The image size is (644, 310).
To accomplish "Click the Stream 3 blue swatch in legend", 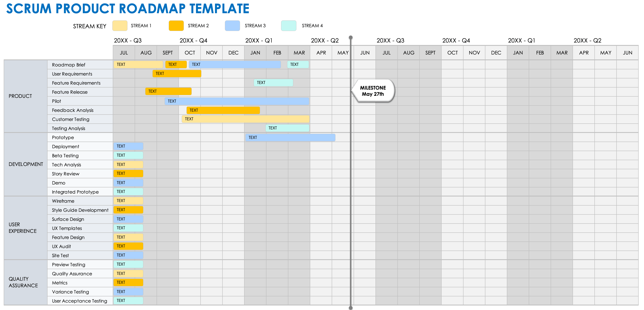I will click(232, 26).
